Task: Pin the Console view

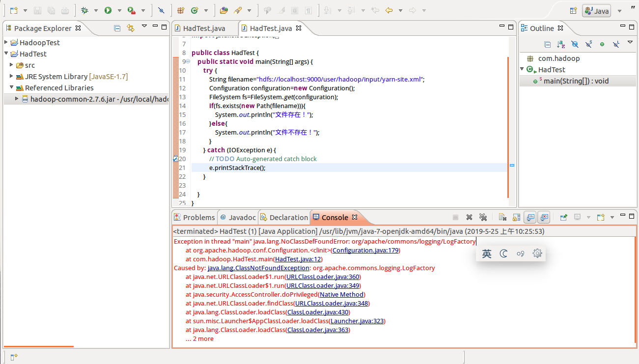Action: (x=564, y=217)
